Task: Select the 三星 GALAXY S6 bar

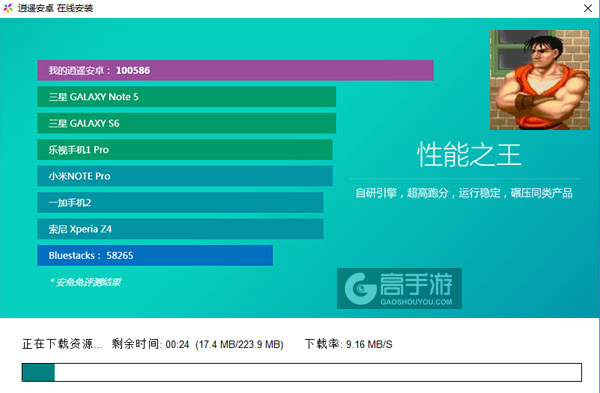Action: 187,123
